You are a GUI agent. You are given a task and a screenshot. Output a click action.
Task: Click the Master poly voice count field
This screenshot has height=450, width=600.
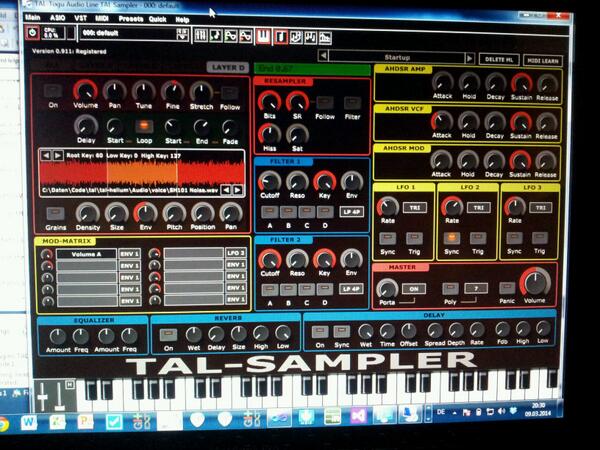(476, 288)
